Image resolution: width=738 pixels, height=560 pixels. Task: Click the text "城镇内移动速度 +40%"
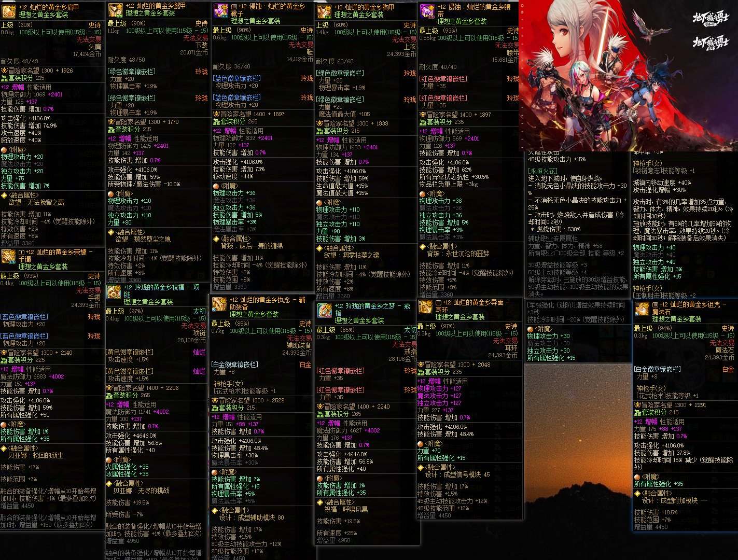662,183
